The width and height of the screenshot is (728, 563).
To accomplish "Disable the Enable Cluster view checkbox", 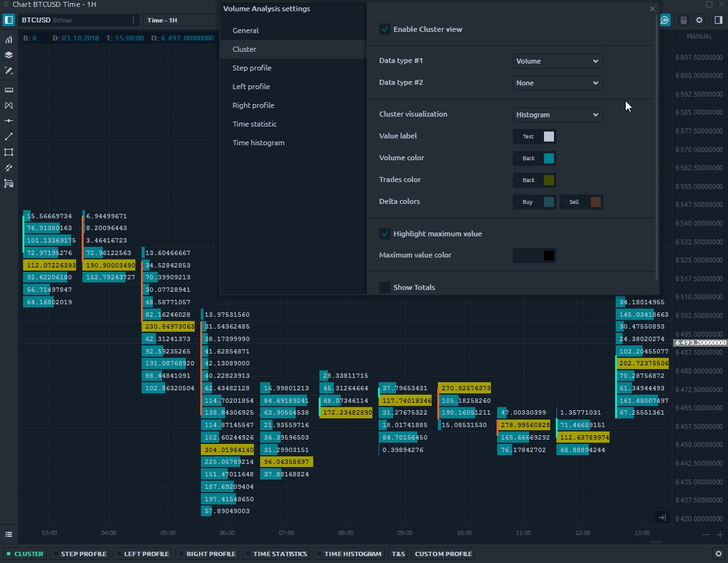I will pos(385,29).
